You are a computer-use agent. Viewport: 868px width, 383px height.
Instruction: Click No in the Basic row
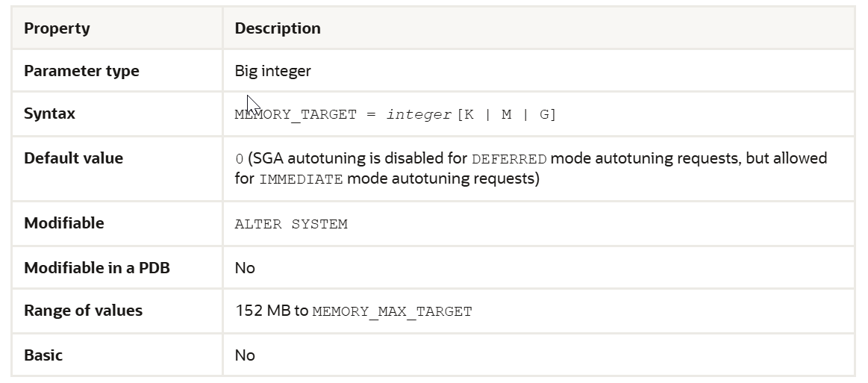click(245, 355)
